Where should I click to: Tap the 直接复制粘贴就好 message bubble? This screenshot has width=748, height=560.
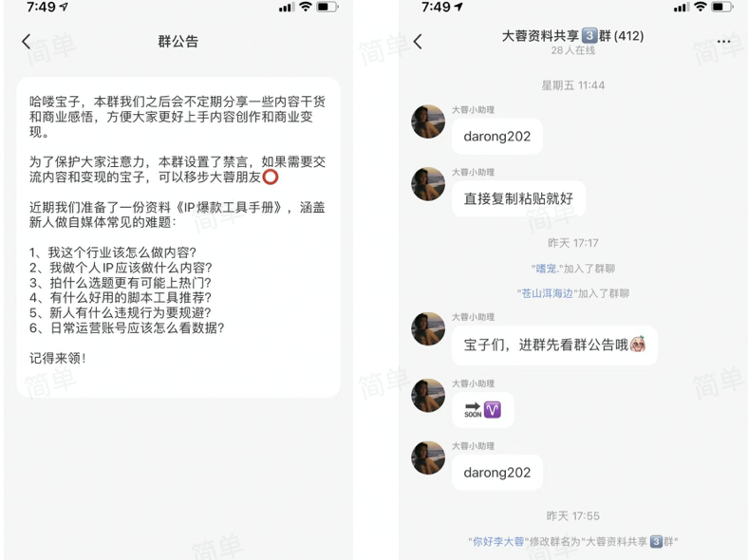(x=518, y=199)
